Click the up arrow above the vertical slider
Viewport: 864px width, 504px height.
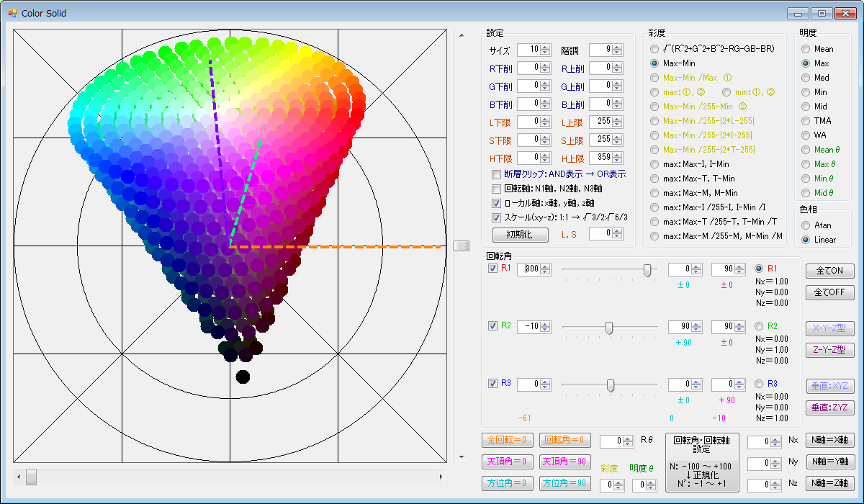[x=461, y=34]
